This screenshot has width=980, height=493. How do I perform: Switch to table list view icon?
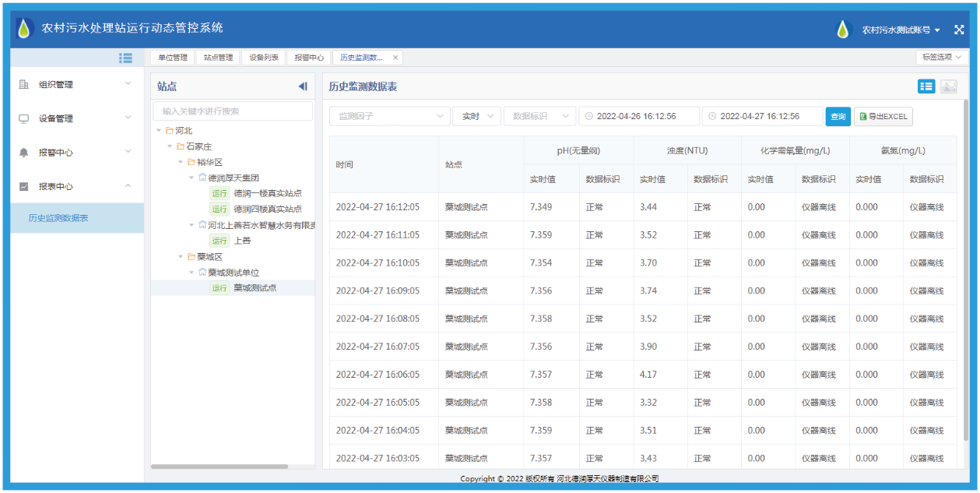click(x=926, y=86)
